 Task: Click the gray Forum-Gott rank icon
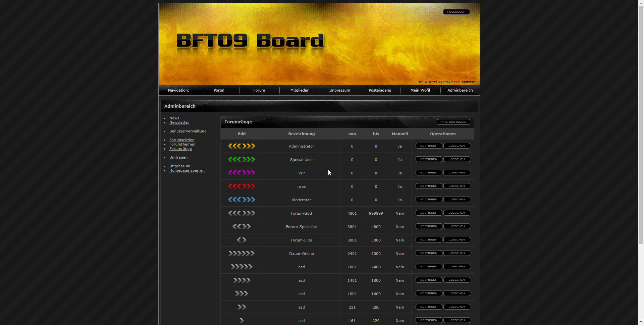[x=241, y=213]
